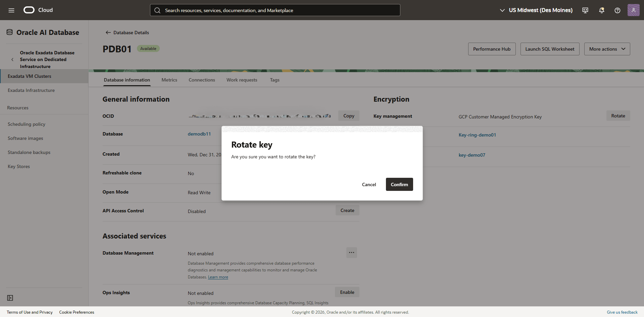
Task: Open the user profile avatar
Action: pyautogui.click(x=633, y=10)
